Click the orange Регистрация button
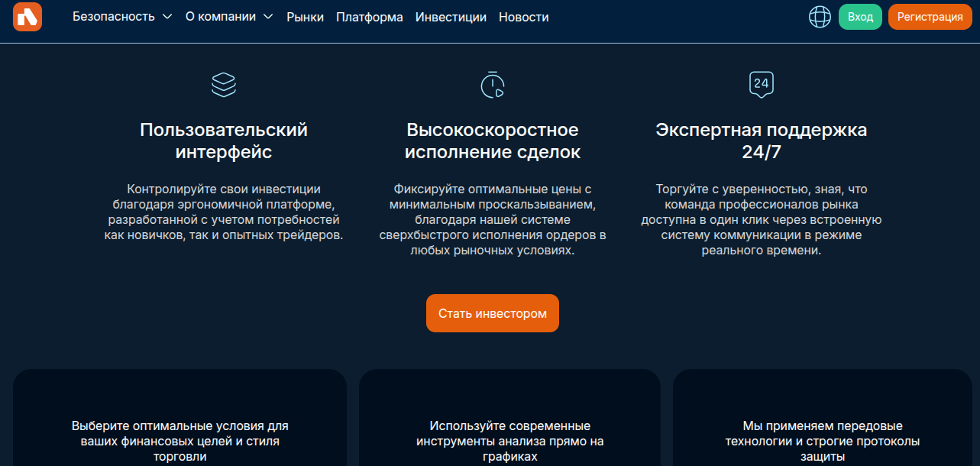 pyautogui.click(x=930, y=17)
